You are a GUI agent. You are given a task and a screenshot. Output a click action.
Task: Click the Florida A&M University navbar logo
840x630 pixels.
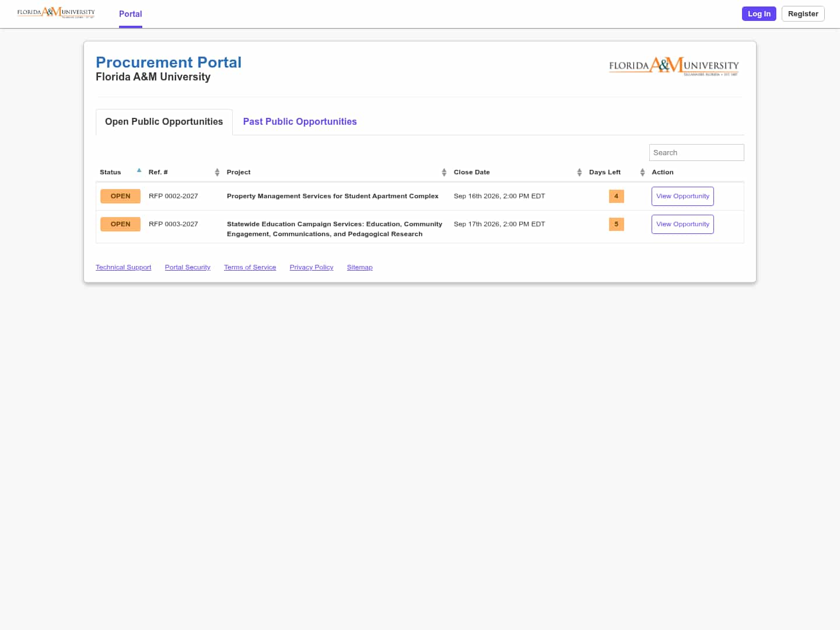56,13
